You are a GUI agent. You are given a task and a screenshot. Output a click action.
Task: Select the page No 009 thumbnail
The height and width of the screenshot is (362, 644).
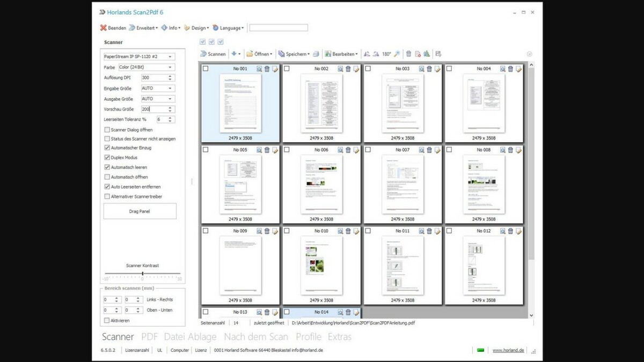click(240, 265)
